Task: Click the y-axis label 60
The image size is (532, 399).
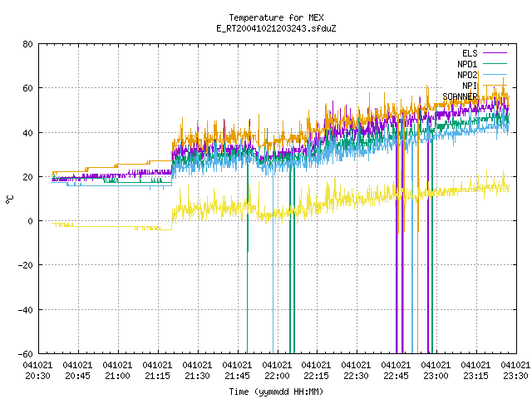Action: pos(27,88)
